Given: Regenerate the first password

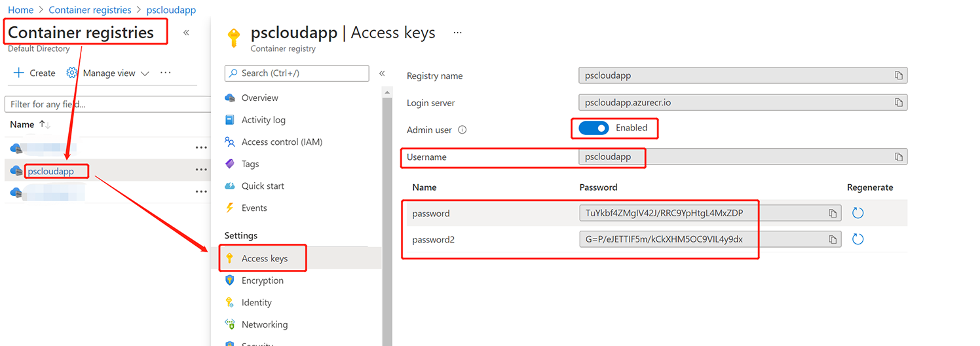Looking at the screenshot, I should click(x=858, y=213).
